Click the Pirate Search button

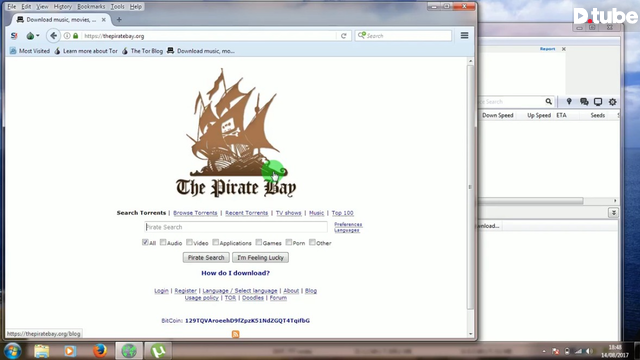tap(206, 258)
